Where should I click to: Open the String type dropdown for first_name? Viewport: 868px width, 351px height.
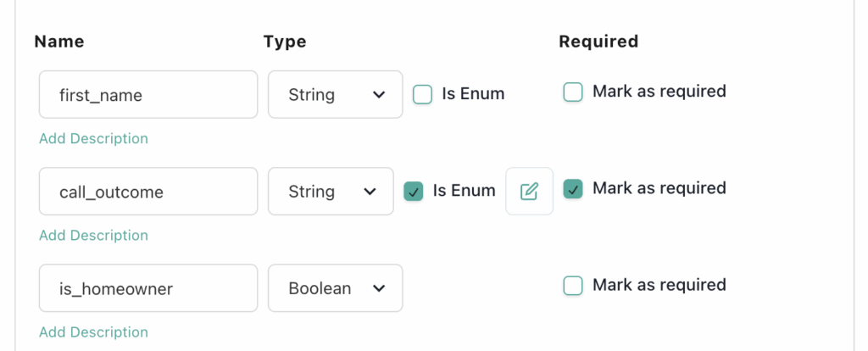[335, 94]
